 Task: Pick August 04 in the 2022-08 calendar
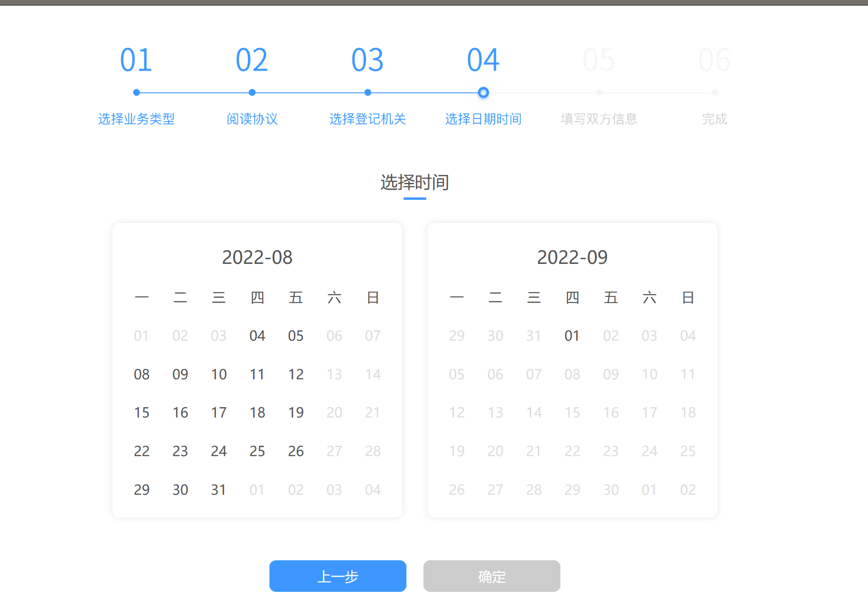[x=257, y=336]
